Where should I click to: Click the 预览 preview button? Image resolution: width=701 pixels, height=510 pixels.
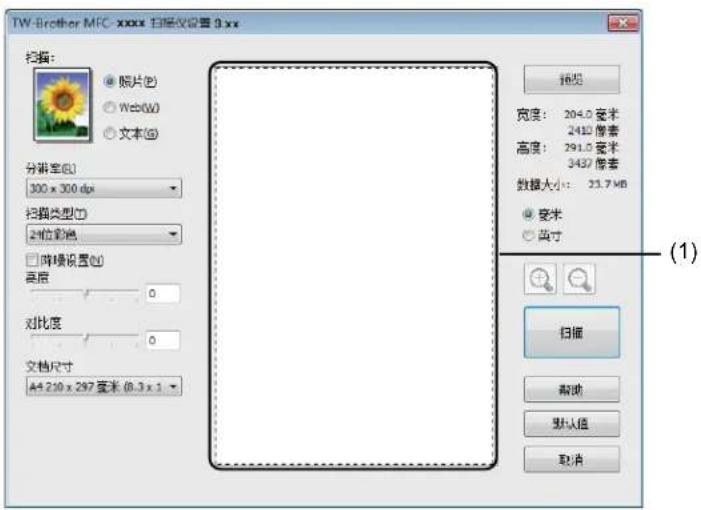click(x=571, y=80)
